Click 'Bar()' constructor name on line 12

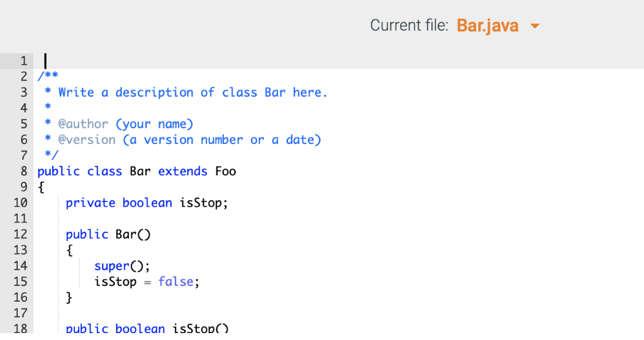[133, 234]
